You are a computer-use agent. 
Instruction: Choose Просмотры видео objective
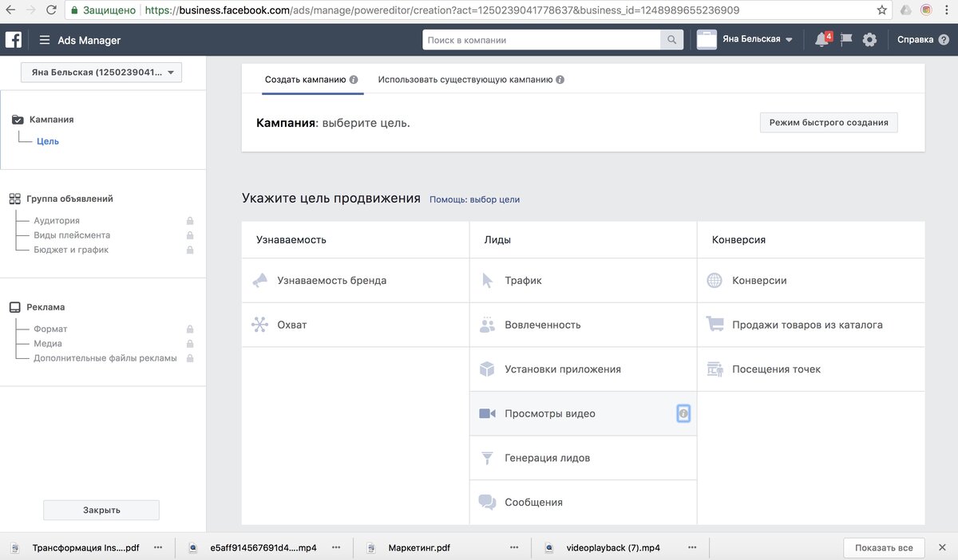coord(583,413)
